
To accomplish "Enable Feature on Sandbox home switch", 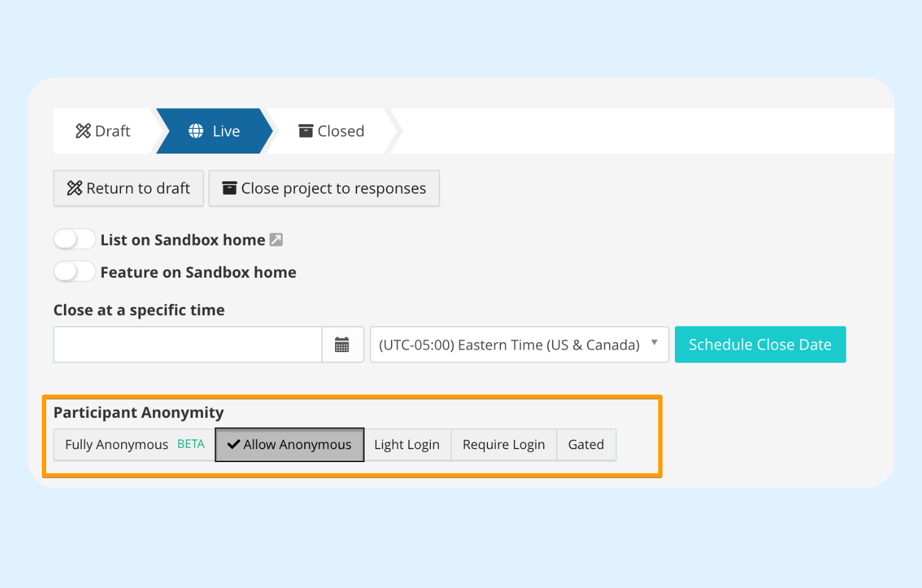I will point(74,272).
